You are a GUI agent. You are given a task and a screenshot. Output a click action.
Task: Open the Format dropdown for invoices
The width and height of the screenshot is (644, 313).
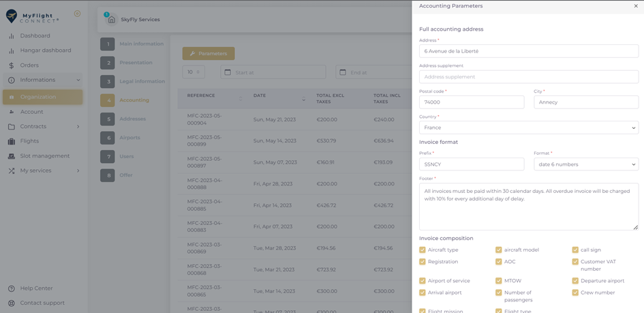[585, 164]
